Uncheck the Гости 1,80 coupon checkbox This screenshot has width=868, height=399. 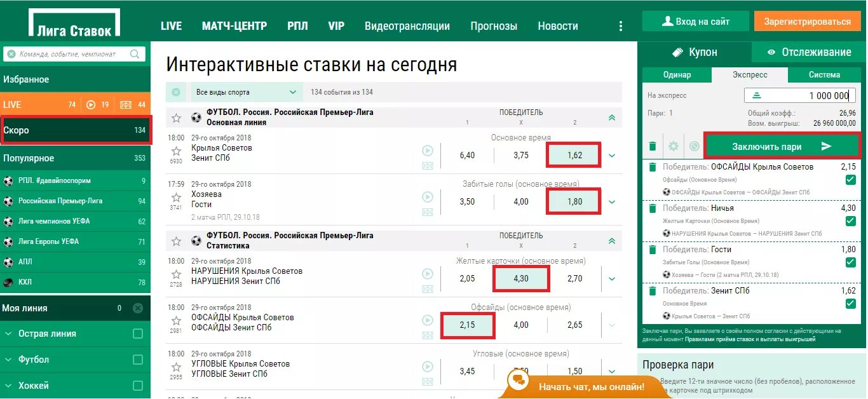[850, 262]
